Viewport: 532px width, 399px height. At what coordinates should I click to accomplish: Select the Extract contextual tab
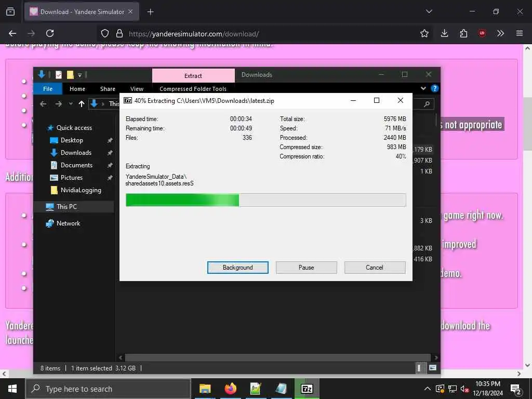click(193, 76)
